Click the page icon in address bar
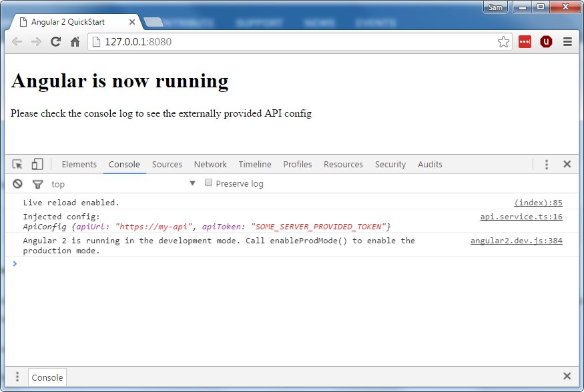The height and width of the screenshot is (392, 584). [96, 41]
